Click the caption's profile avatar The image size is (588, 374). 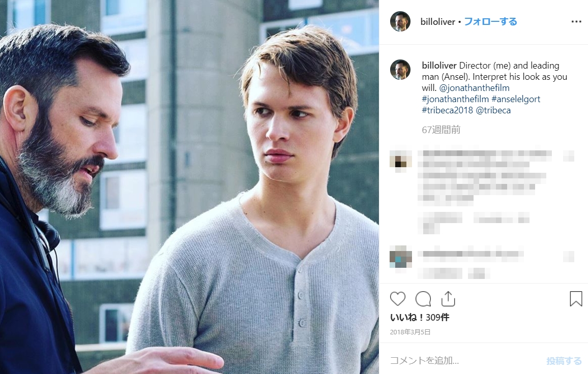400,70
